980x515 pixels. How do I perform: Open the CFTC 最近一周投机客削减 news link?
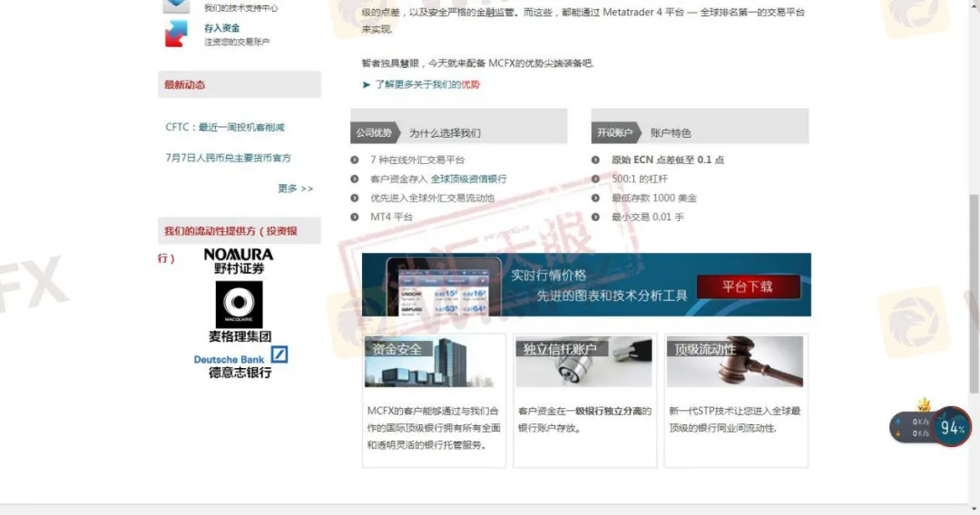225,127
